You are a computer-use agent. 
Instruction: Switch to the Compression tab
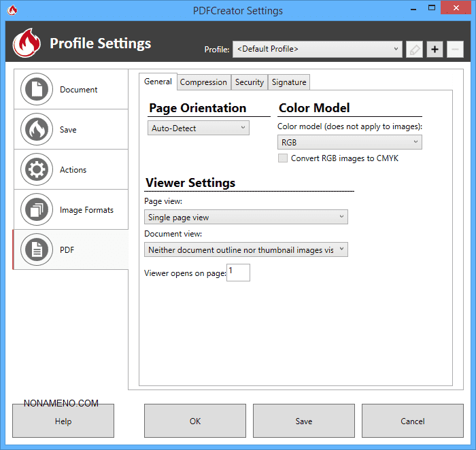(x=203, y=82)
